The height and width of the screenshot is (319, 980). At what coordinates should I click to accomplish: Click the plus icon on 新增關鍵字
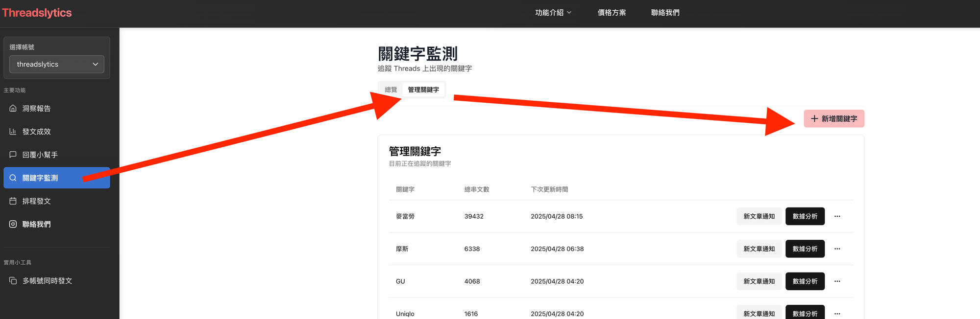814,118
